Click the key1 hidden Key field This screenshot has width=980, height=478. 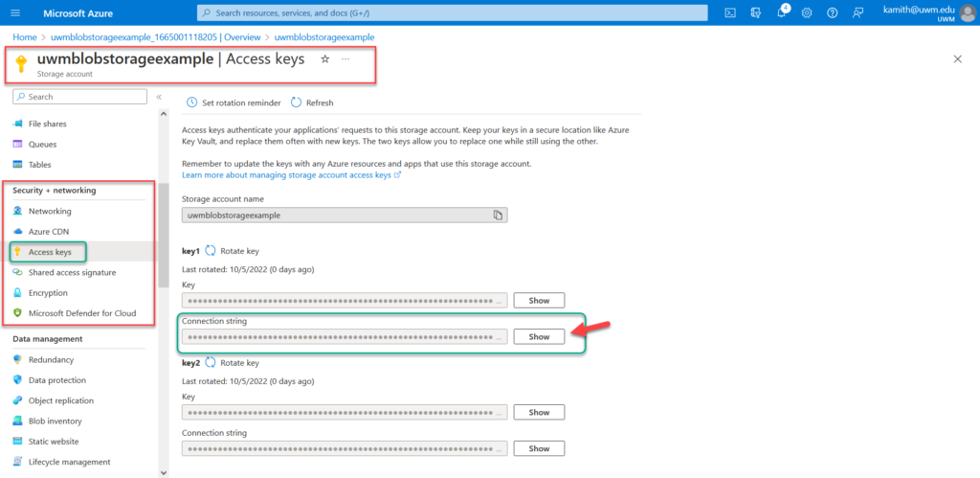345,301
